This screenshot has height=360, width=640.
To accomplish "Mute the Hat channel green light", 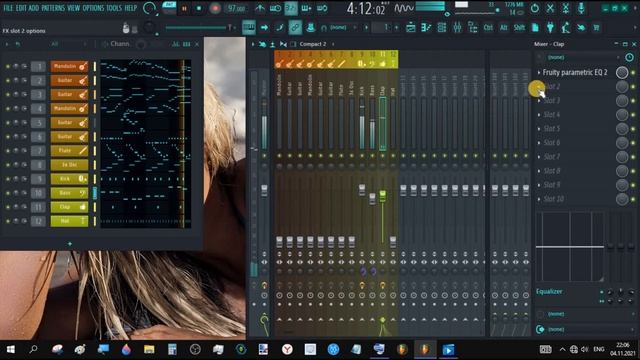I will [x=7, y=221].
